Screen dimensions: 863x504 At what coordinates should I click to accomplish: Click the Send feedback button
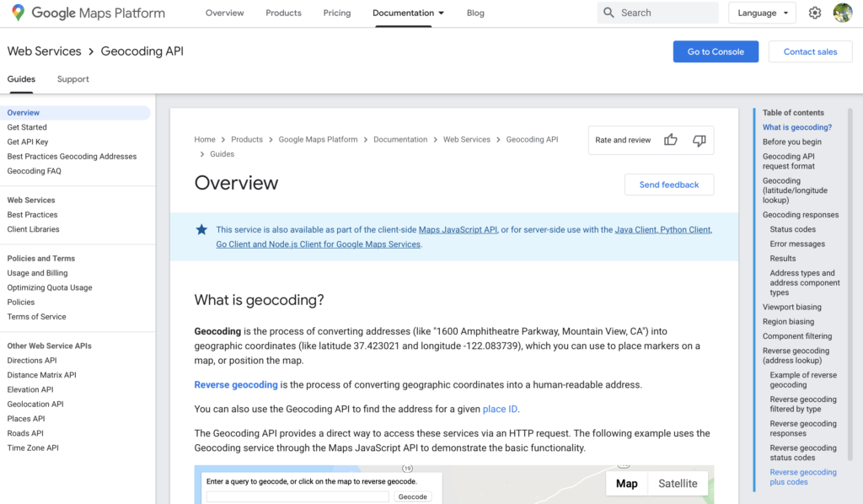(x=669, y=185)
